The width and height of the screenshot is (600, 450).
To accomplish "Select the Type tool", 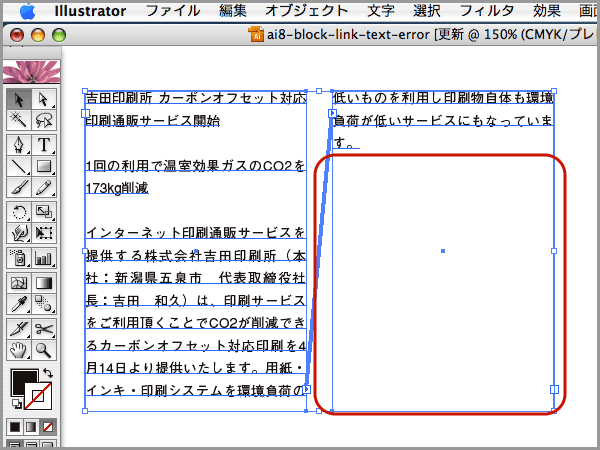I will click(x=44, y=145).
